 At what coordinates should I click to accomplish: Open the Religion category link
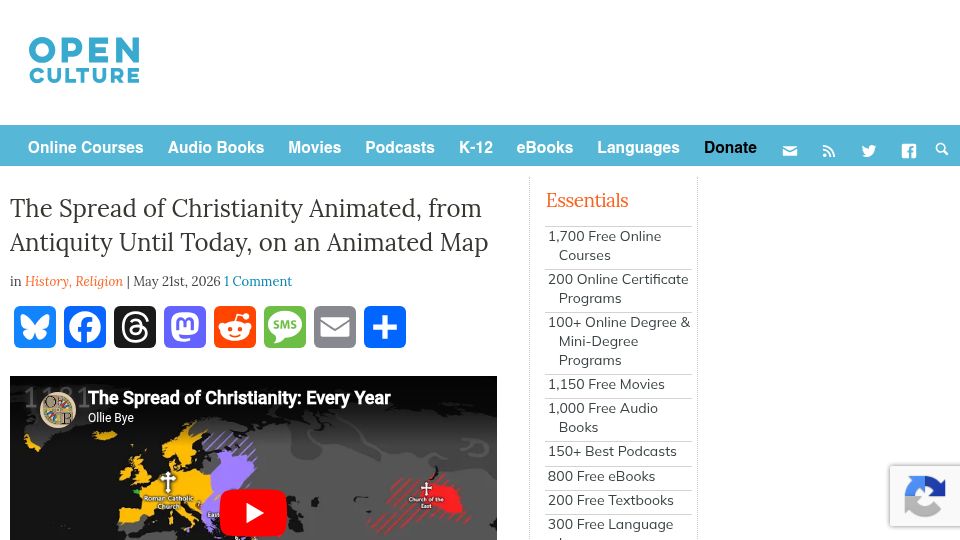pos(99,281)
